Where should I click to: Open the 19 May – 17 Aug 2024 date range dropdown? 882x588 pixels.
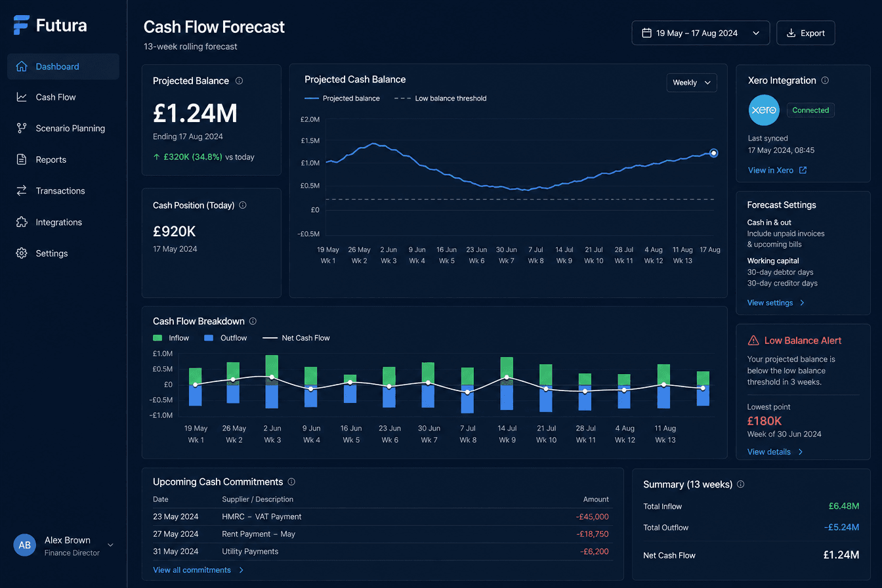tap(700, 33)
